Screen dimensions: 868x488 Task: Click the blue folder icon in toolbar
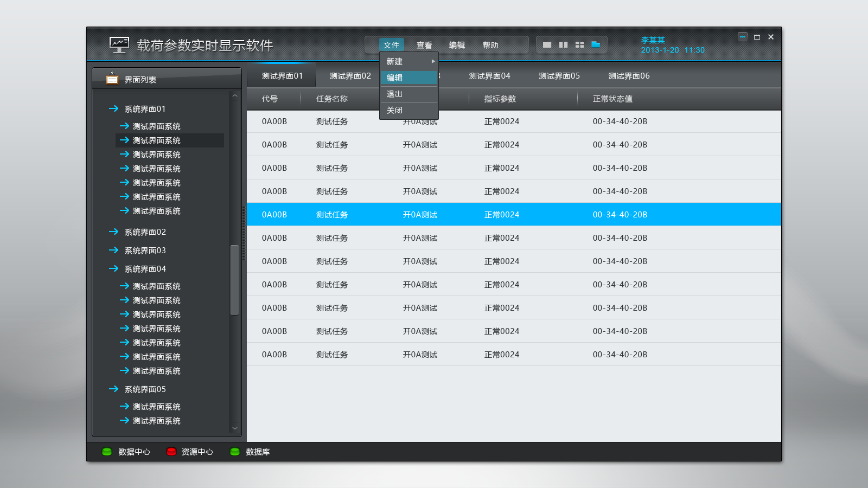(x=596, y=44)
